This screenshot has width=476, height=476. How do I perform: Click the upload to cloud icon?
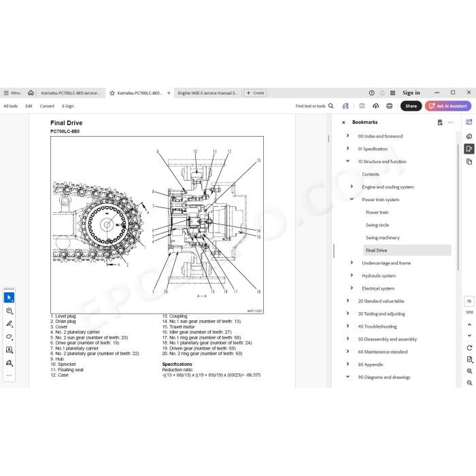tap(376, 106)
